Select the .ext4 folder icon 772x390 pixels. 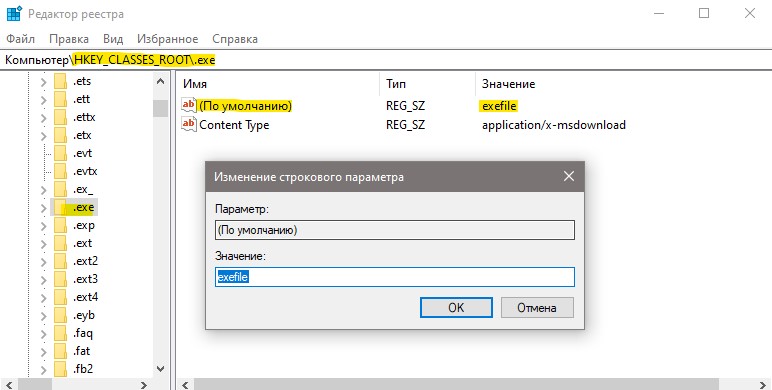pyautogui.click(x=60, y=297)
